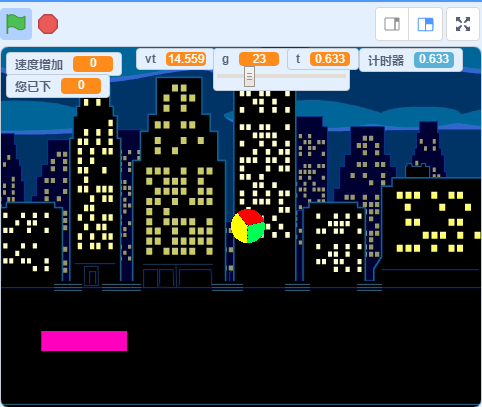Select the vt variable monitor label
Viewport: 482px width, 407px height.
pyautogui.click(x=151, y=59)
